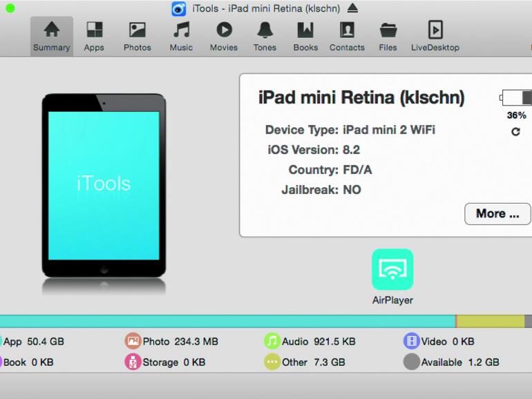
Task: Browse device Files
Action: (388, 37)
